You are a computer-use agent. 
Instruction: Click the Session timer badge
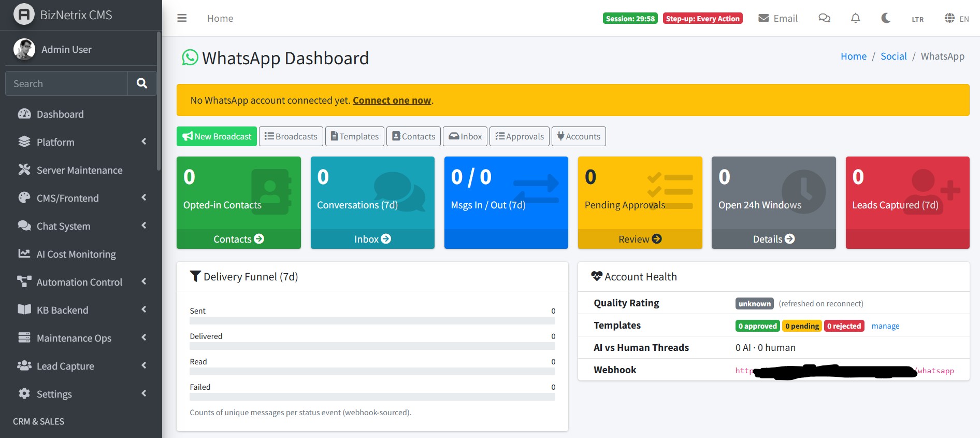coord(630,18)
